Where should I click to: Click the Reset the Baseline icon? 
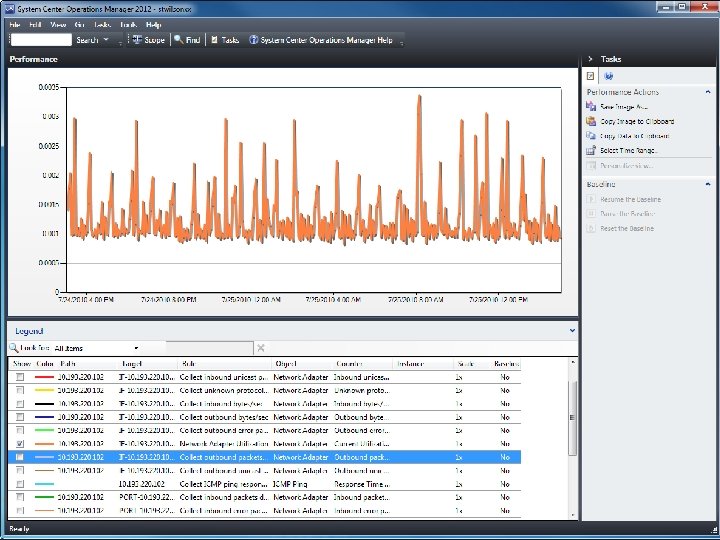591,228
